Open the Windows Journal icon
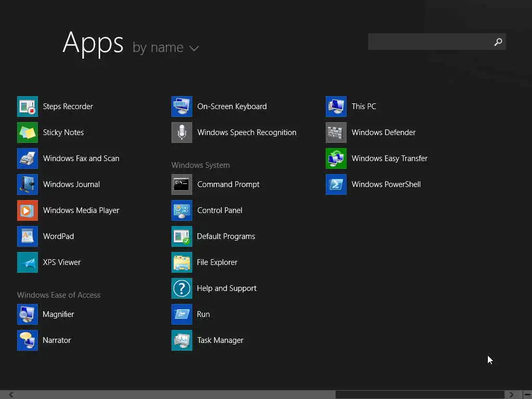The height and width of the screenshot is (399, 532). click(28, 184)
